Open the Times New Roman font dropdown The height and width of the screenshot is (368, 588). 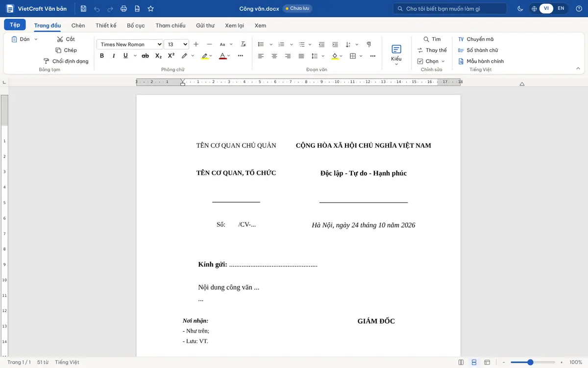point(130,44)
